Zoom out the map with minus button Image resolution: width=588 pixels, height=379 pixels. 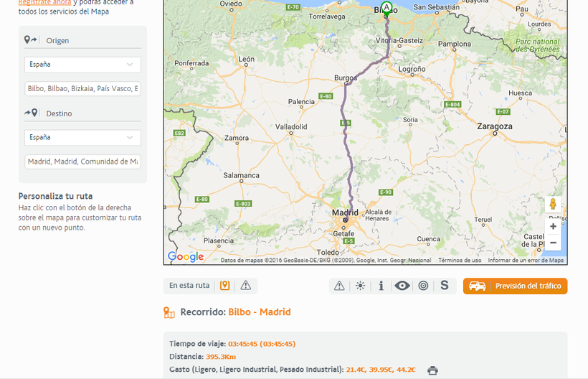pyautogui.click(x=553, y=243)
